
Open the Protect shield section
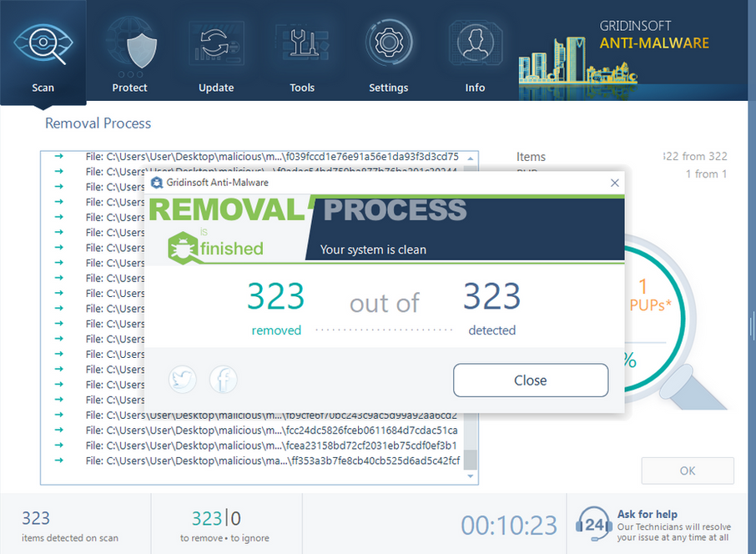[129, 52]
